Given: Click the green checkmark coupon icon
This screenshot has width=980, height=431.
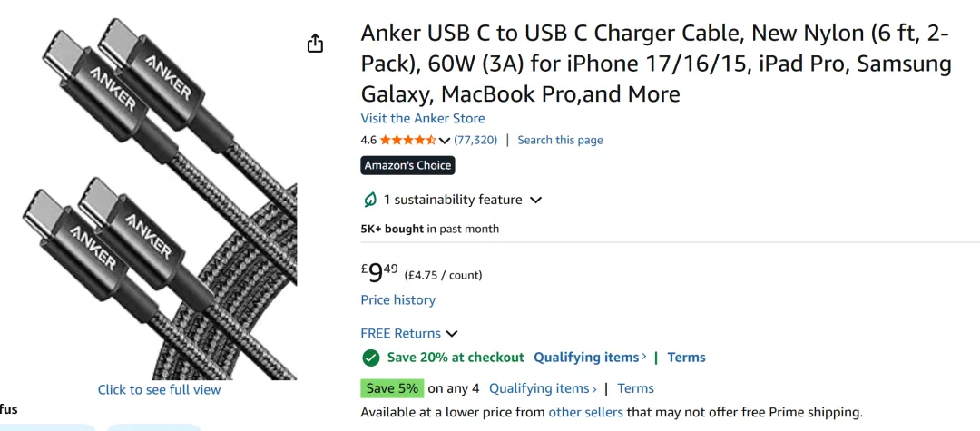Looking at the screenshot, I should point(370,358).
